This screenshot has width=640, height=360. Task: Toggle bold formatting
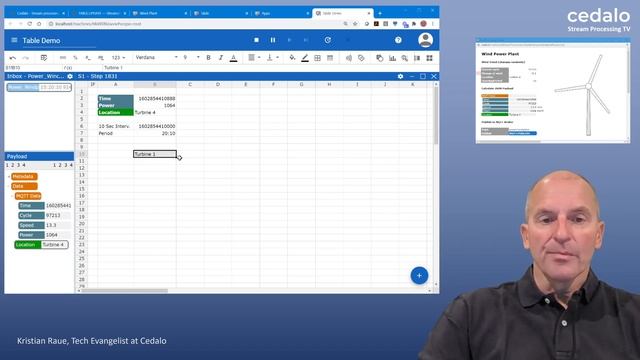(x=209, y=58)
